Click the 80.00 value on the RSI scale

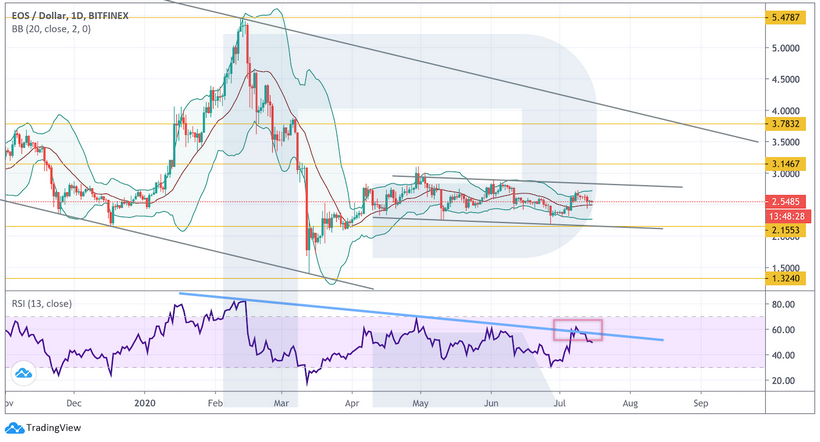tap(784, 304)
